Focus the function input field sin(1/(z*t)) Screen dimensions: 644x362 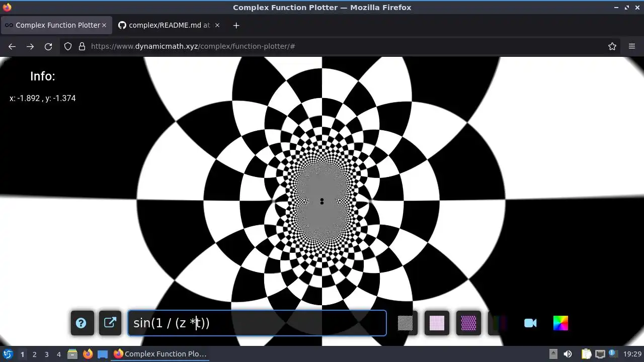tap(257, 323)
